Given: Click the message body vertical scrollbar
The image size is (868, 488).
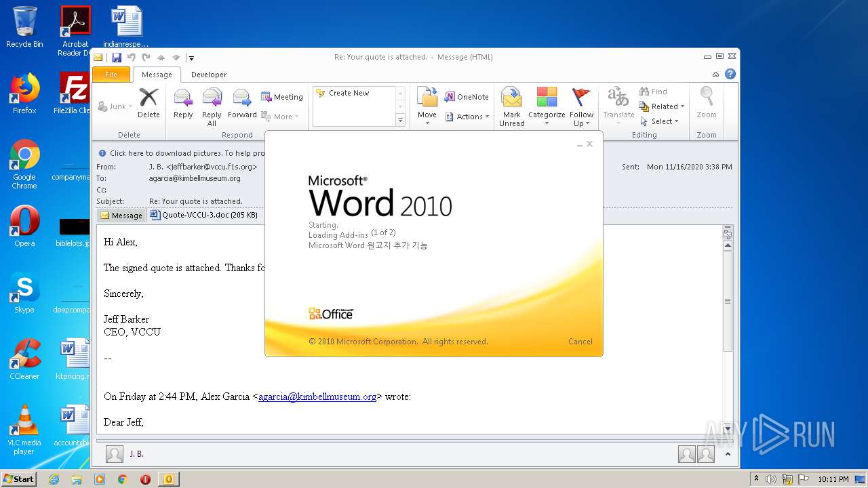Looking at the screenshot, I should tap(728, 302).
